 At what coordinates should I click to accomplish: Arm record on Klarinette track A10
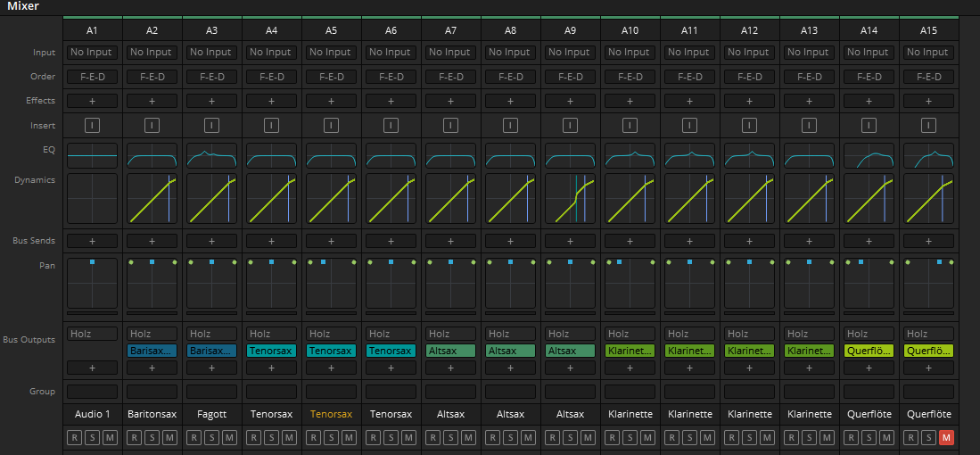tap(613, 437)
